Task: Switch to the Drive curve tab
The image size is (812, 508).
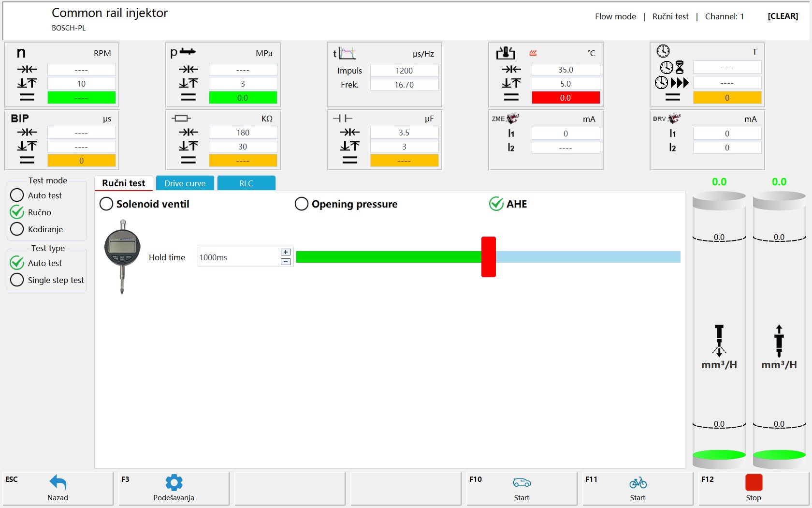Action: tap(185, 183)
